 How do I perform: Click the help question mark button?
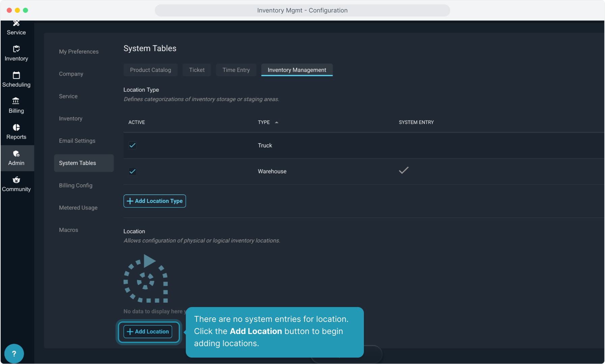[x=14, y=354]
